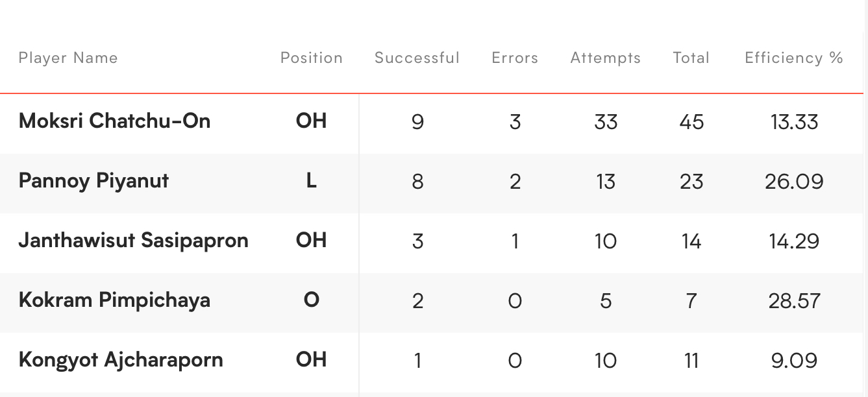The width and height of the screenshot is (868, 397).
Task: Click Pannoy Piyanut's 26.09 efficiency cell
Action: 795,181
